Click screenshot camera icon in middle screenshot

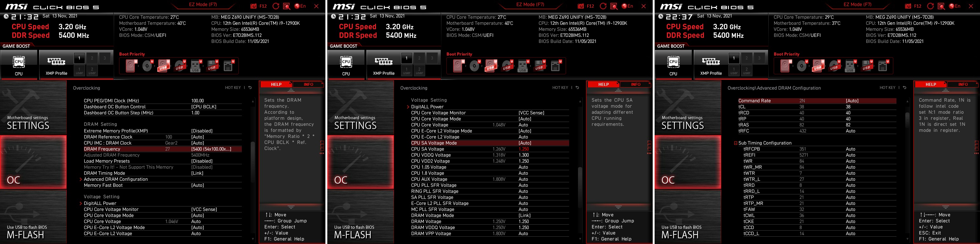coord(581,6)
